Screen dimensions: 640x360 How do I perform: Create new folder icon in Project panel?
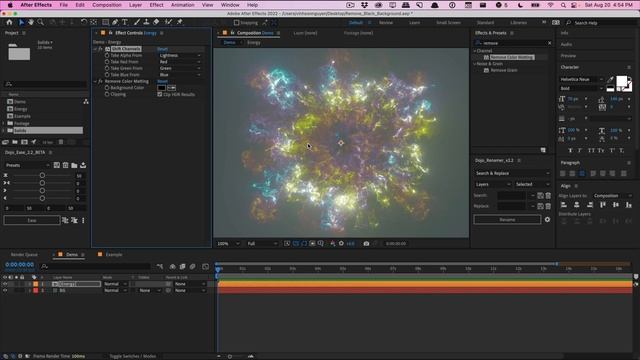click(15, 142)
